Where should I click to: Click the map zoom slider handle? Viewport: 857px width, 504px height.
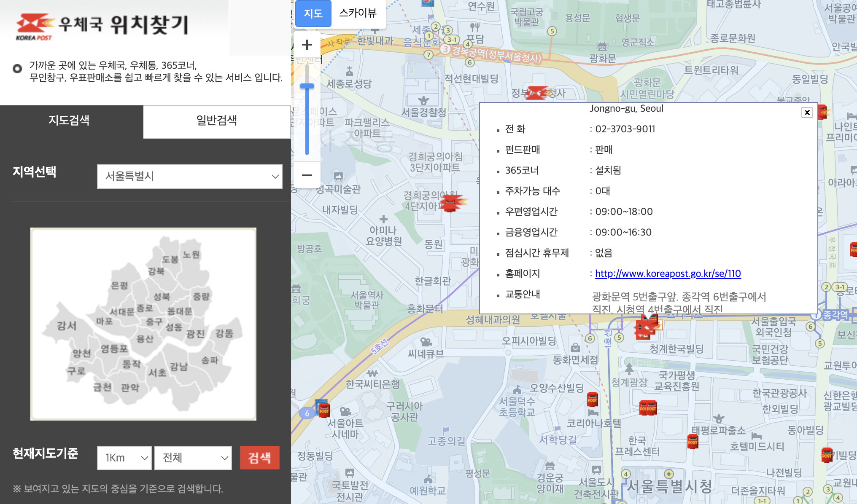(307, 85)
